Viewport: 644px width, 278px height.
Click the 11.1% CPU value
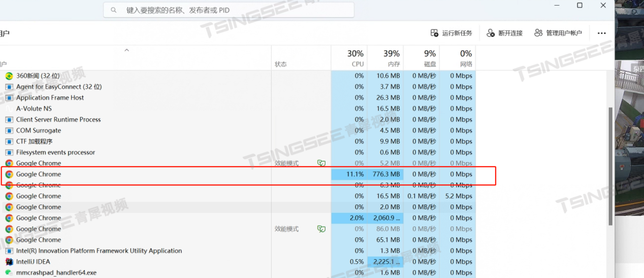355,174
